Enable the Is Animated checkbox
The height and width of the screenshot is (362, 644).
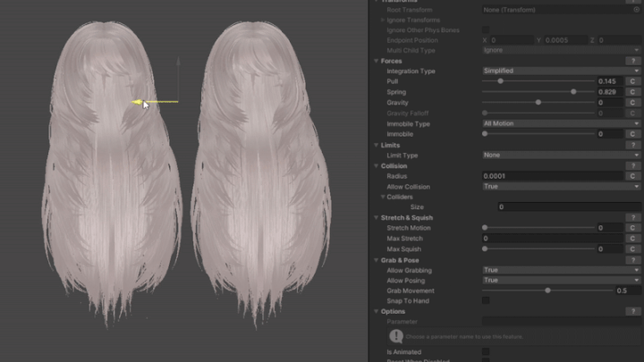487,352
